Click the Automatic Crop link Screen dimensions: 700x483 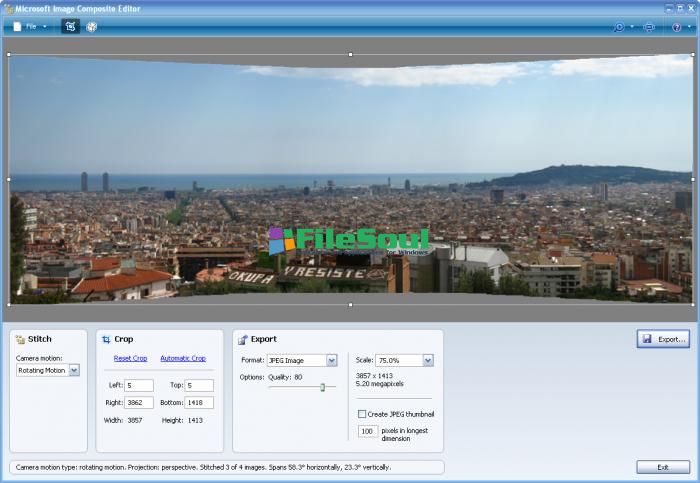183,358
